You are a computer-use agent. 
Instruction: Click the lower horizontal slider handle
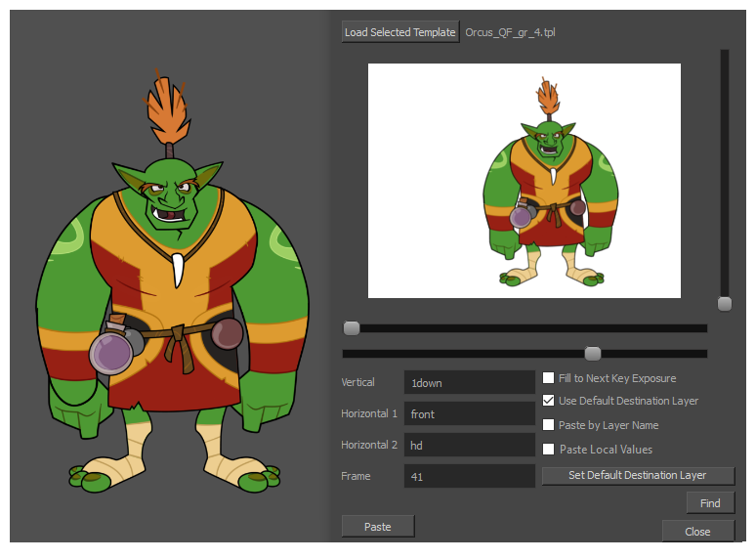click(x=593, y=354)
